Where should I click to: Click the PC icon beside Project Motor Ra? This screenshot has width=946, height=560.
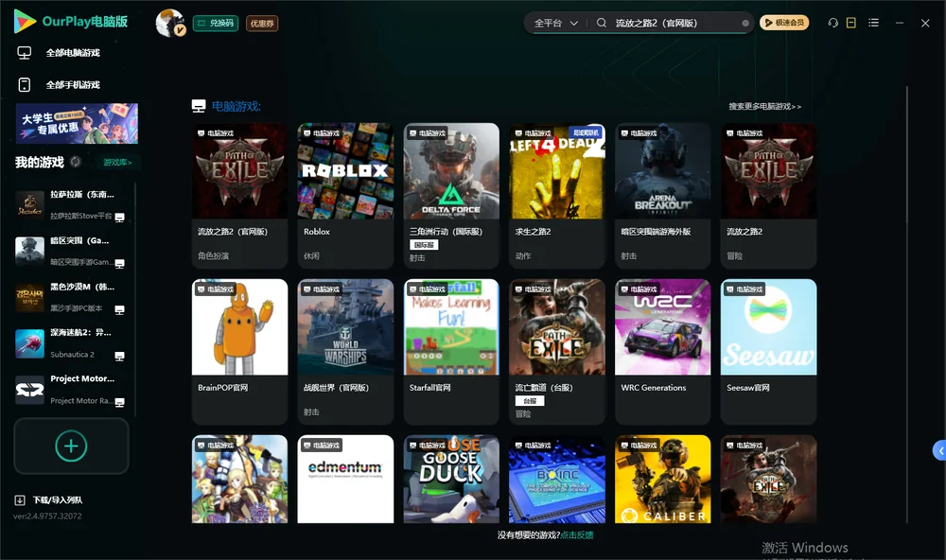119,403
